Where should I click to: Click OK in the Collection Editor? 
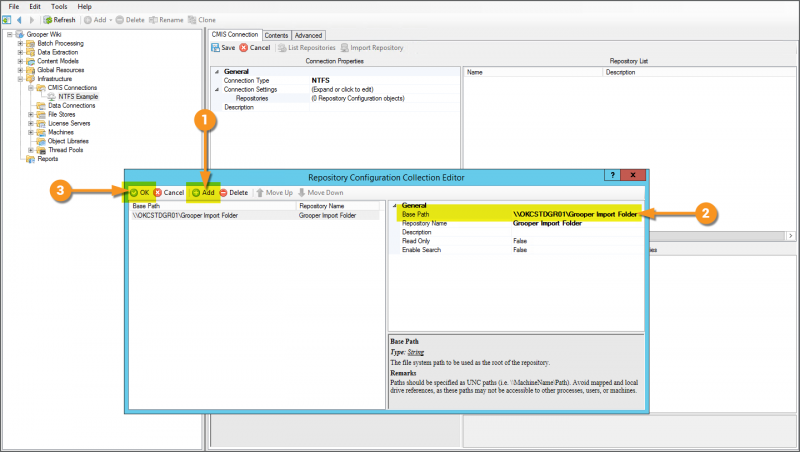[x=139, y=192]
